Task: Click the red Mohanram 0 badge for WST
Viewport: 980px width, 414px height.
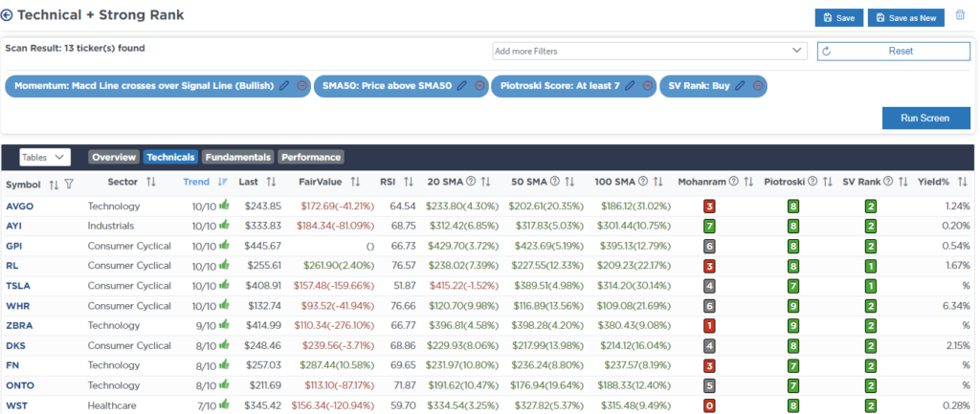Action: point(709,406)
